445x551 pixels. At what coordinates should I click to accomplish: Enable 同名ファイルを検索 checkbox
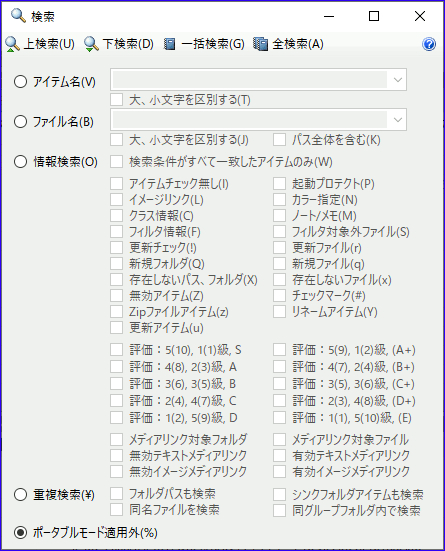tap(116, 509)
